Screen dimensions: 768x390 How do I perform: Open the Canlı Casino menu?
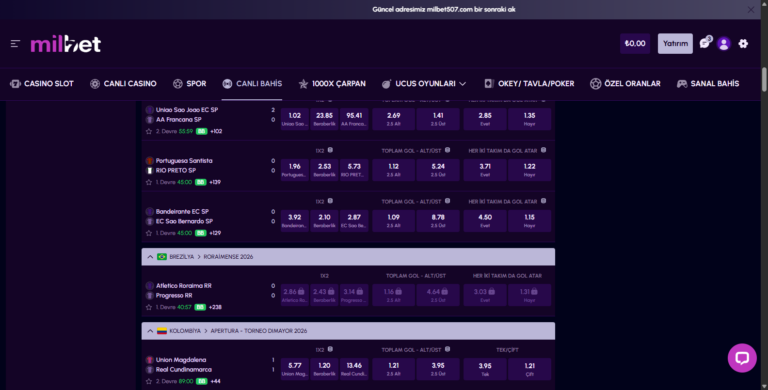[123, 84]
